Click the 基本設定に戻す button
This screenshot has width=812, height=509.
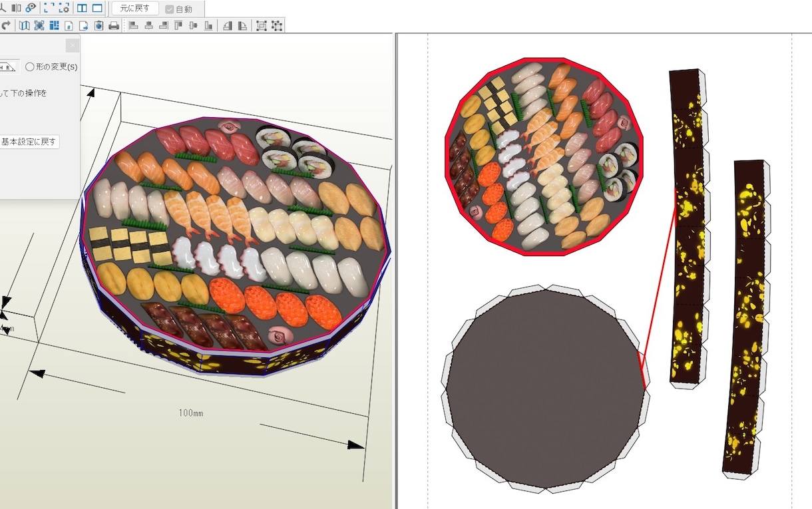coord(29,142)
